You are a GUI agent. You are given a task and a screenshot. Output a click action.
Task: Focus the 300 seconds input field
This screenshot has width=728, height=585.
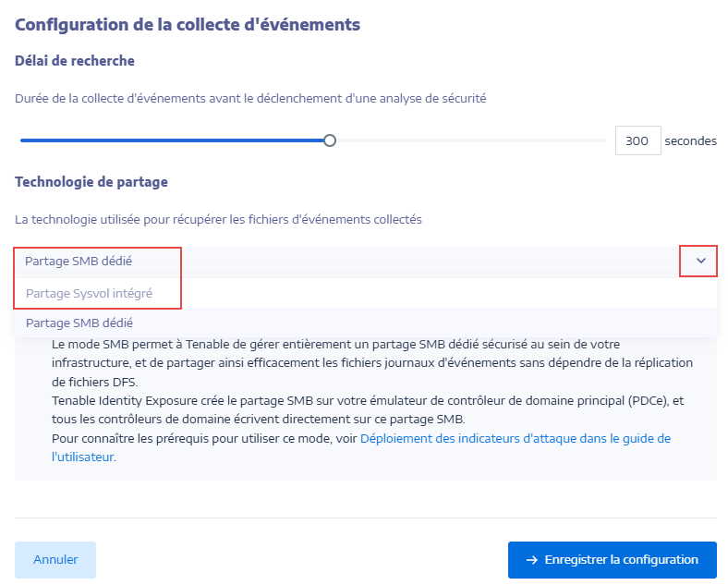pyautogui.click(x=637, y=141)
